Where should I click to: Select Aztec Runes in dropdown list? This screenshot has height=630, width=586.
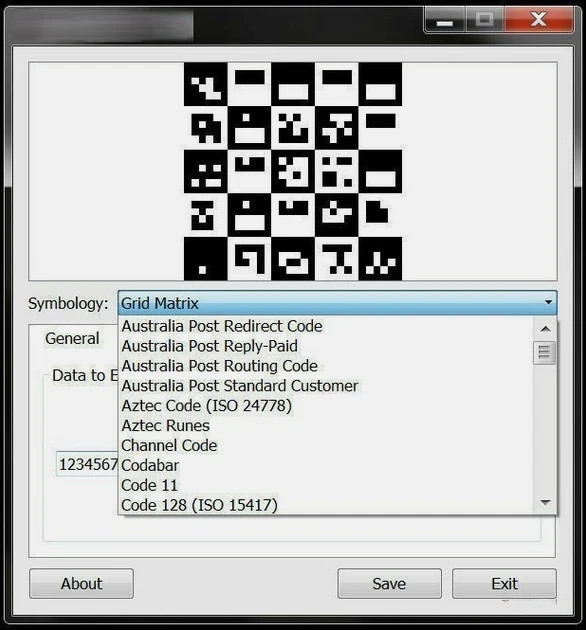(x=326, y=425)
